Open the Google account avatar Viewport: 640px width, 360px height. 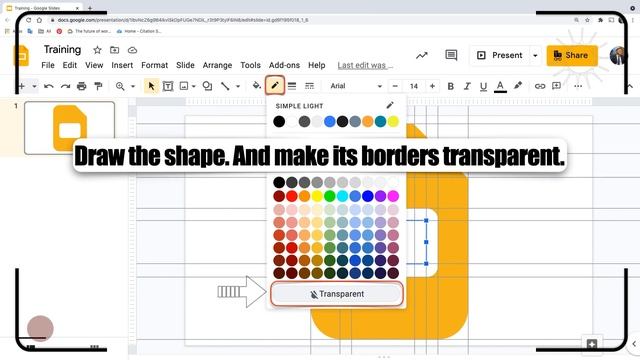617,56
